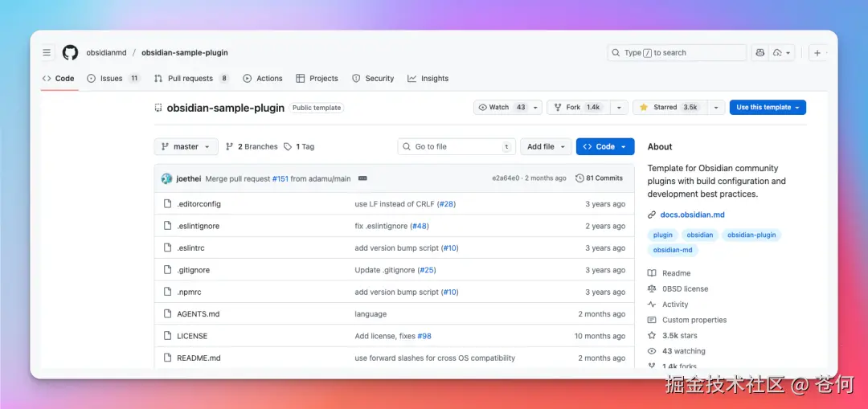The width and height of the screenshot is (868, 409).
Task: Open the obsidianmd owner link
Action: coord(106,52)
